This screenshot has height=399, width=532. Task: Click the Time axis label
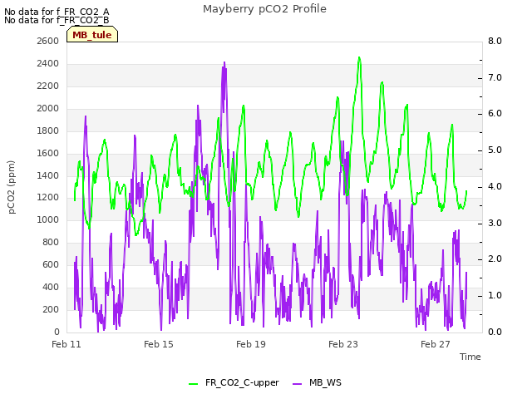(x=470, y=357)
